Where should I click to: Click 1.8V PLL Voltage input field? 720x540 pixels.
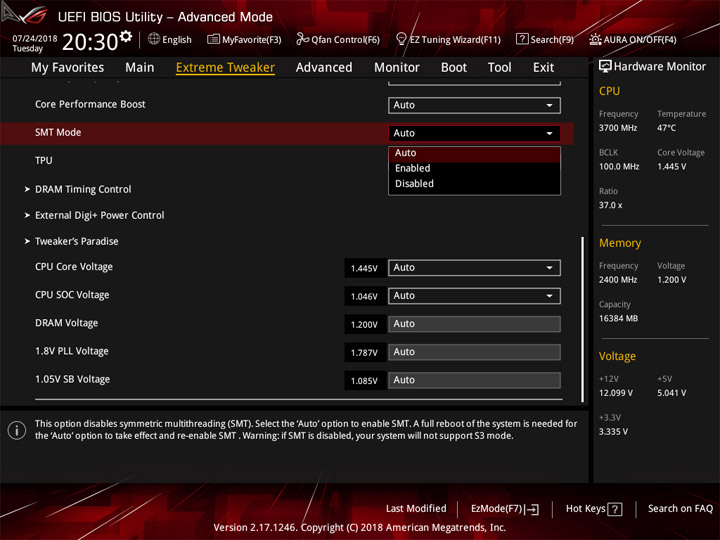474,352
